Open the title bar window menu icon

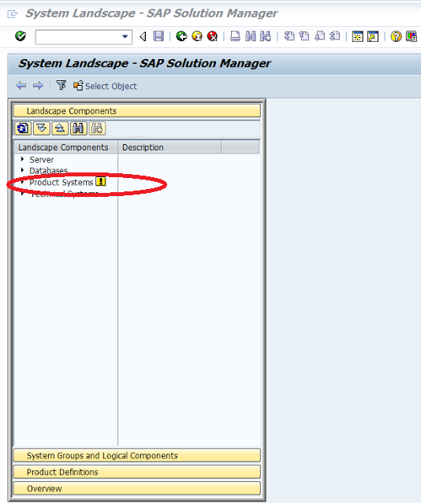(13, 14)
